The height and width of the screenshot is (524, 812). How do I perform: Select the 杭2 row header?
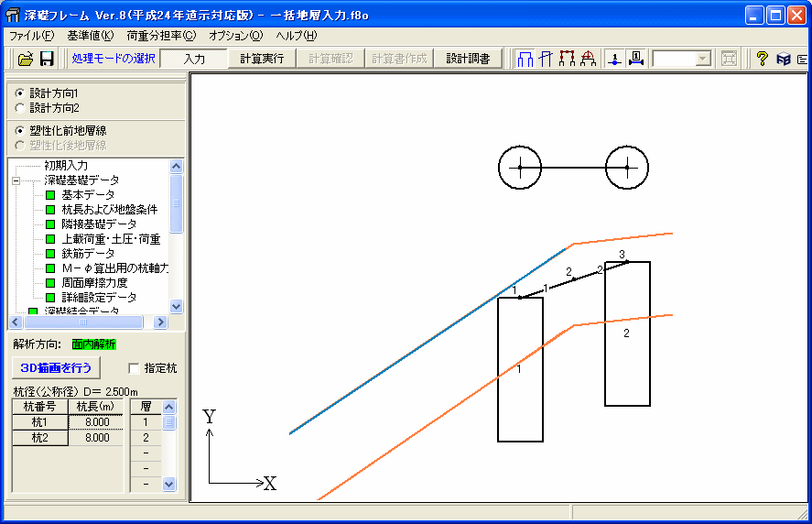40,438
